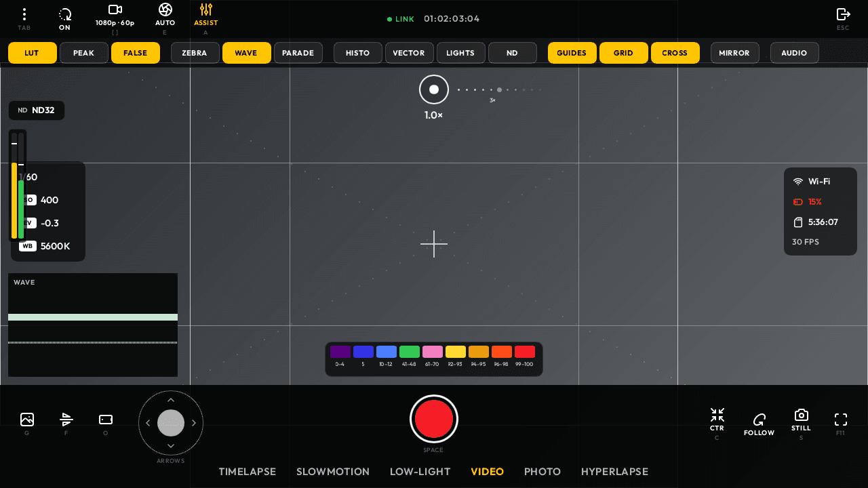Click the SD card storage 5:36:07 icon

(x=798, y=222)
